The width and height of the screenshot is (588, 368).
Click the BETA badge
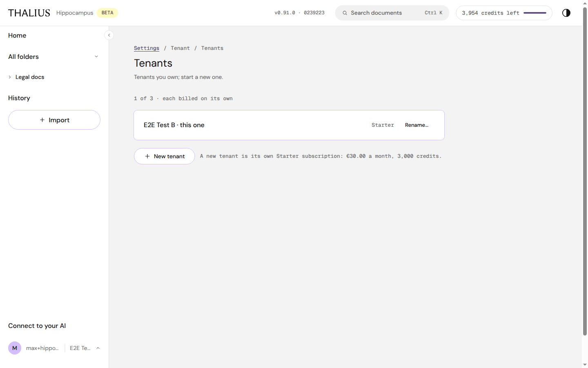107,13
